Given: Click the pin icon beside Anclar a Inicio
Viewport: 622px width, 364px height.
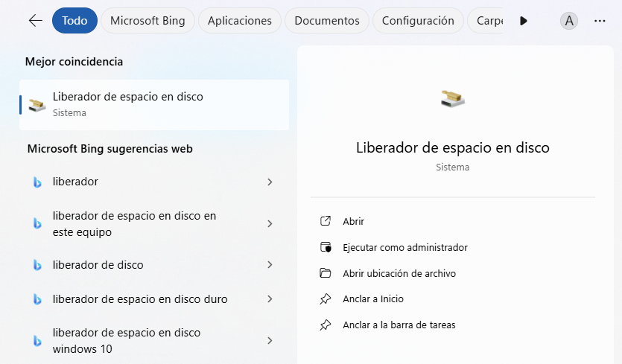Looking at the screenshot, I should 326,299.
